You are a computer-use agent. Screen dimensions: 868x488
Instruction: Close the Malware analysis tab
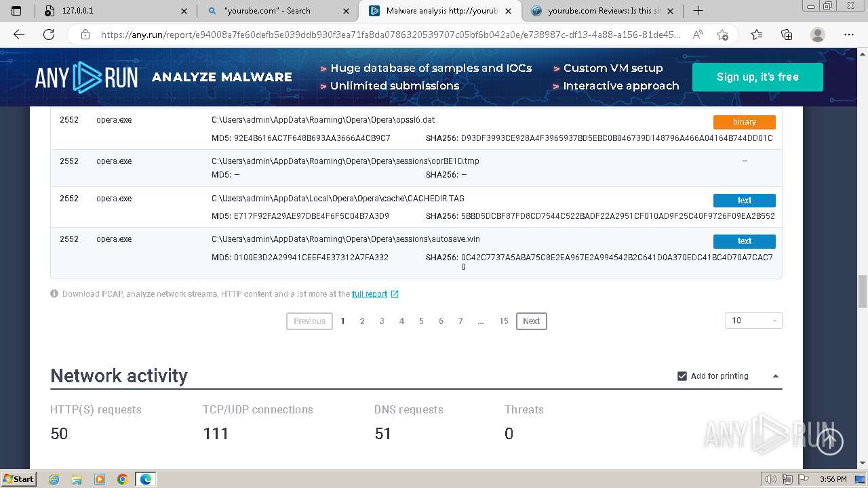[508, 11]
